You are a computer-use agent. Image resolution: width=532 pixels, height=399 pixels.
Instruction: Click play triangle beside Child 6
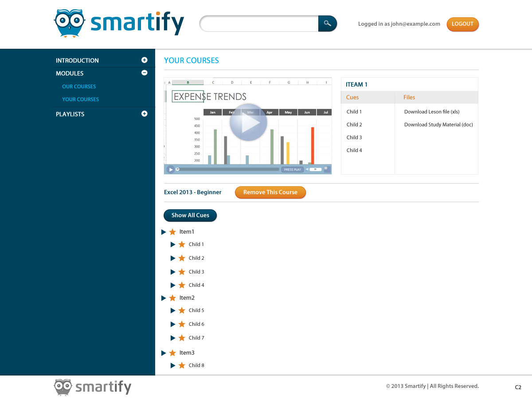click(173, 324)
